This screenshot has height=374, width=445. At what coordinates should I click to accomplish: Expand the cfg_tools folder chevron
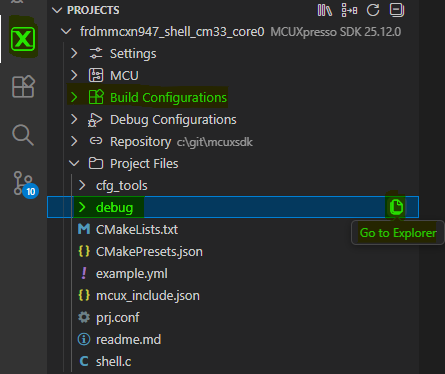click(x=82, y=185)
